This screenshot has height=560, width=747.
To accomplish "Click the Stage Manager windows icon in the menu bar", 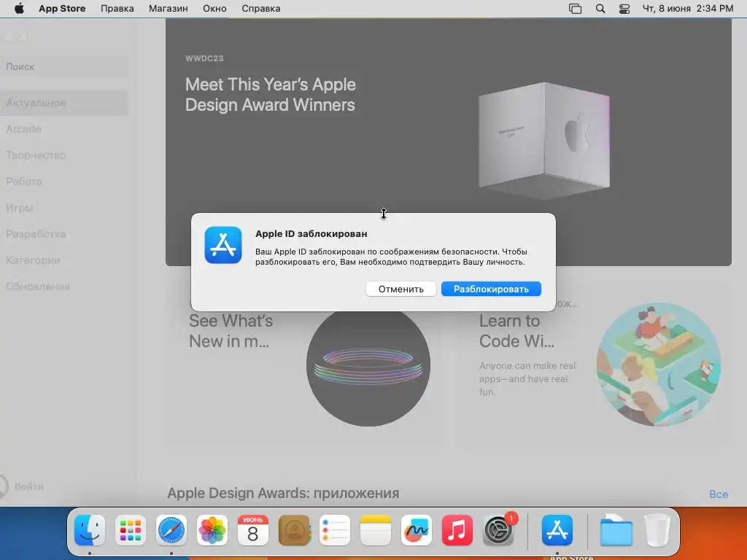I will pyautogui.click(x=575, y=9).
